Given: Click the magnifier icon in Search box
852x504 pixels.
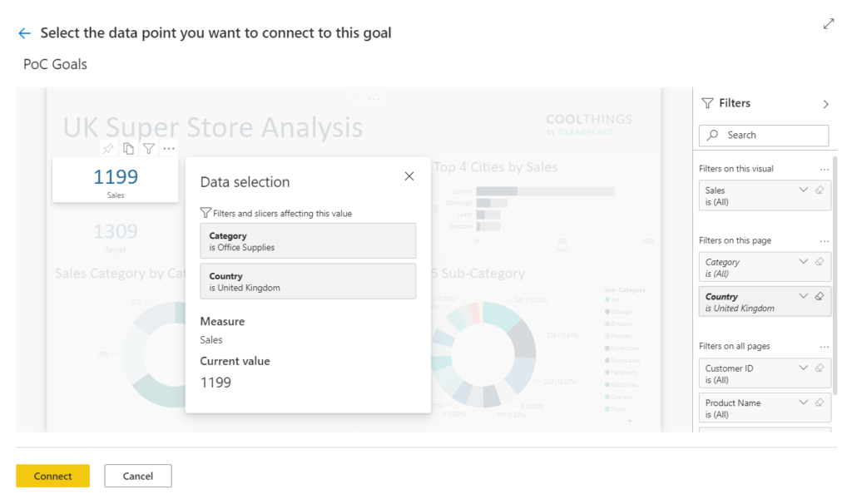Looking at the screenshot, I should point(712,135).
